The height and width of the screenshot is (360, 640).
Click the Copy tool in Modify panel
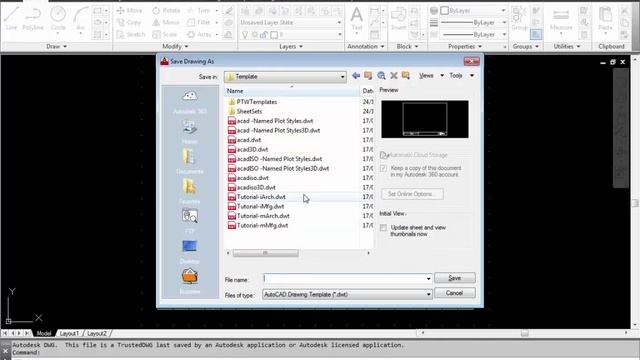pyautogui.click(x=129, y=22)
